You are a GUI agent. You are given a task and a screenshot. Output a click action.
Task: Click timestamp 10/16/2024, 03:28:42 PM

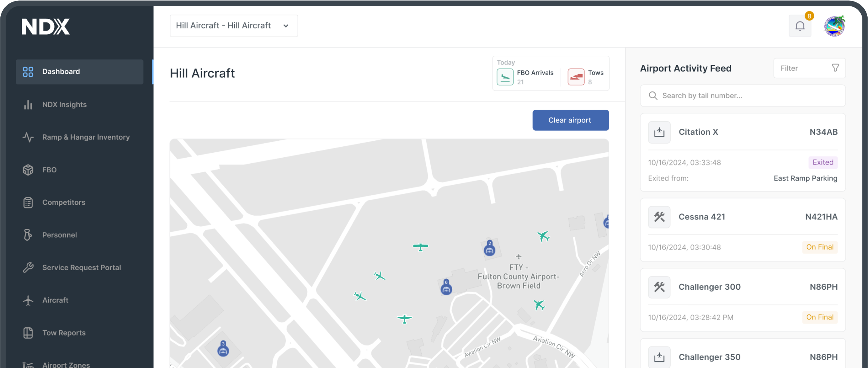[x=690, y=318]
